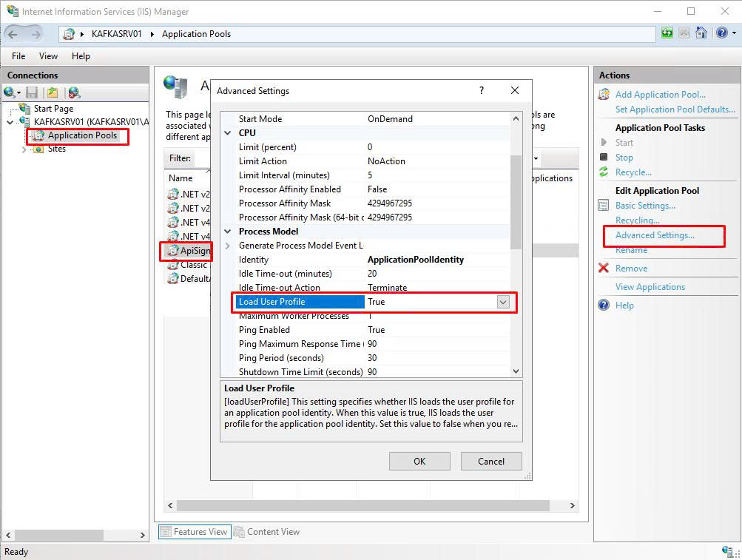Open the View menu

(48, 56)
